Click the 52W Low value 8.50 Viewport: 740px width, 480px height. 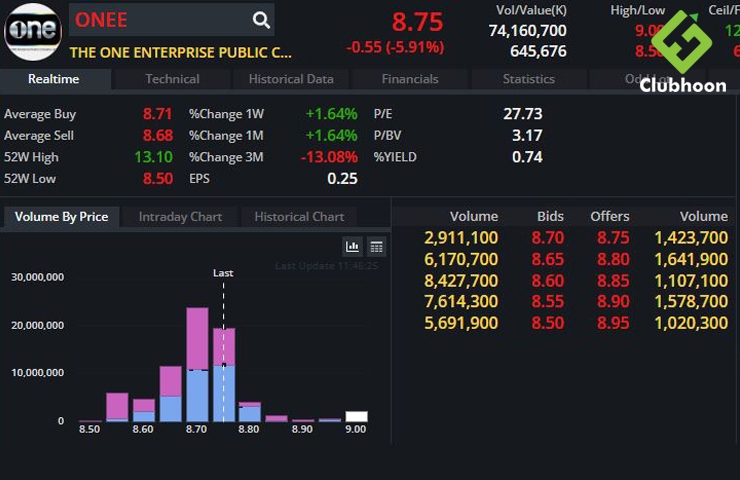click(158, 178)
